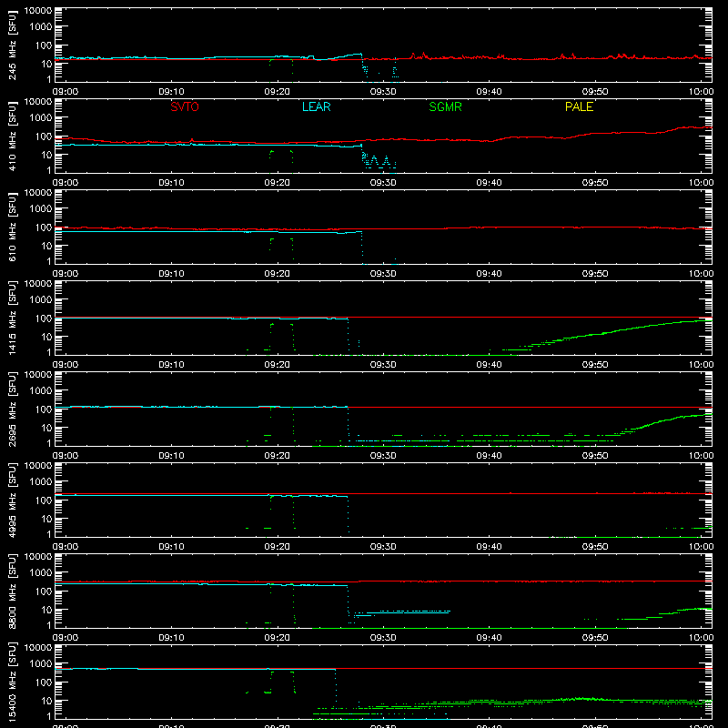Select the 1415 MHz [SFU] axis label

[x=13, y=318]
